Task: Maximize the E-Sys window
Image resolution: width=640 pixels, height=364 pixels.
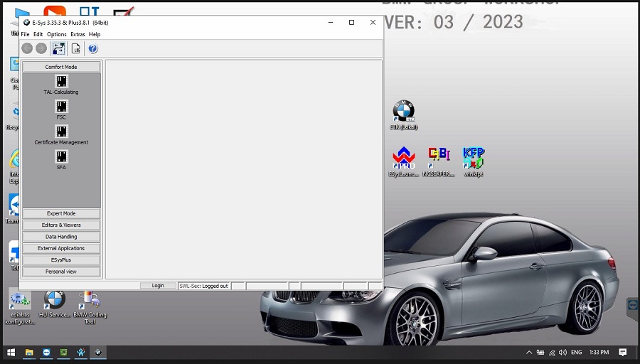Action: [x=351, y=23]
